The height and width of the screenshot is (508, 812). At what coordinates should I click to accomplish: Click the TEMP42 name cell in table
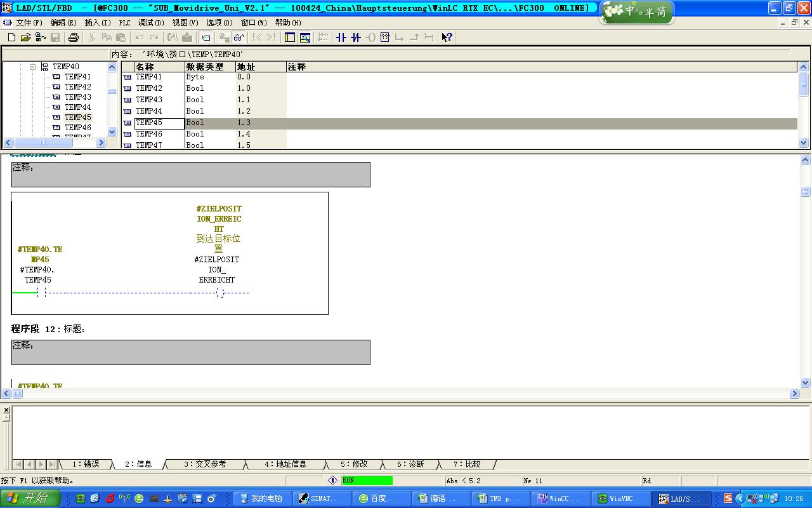(159, 88)
